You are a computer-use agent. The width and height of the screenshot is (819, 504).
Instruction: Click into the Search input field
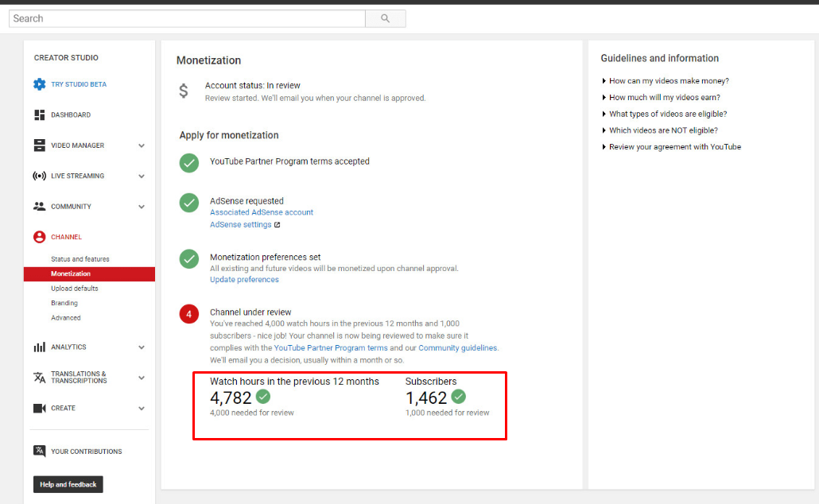pyautogui.click(x=187, y=18)
